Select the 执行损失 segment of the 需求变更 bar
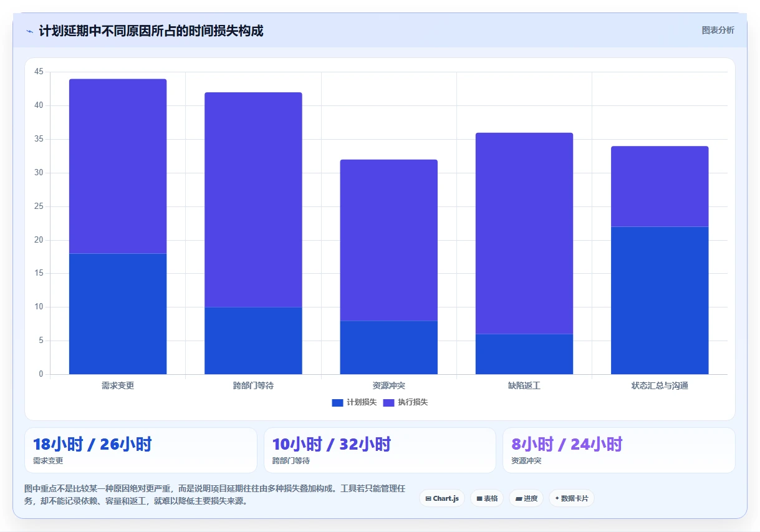Screen dimensions: 760x532 118,166
